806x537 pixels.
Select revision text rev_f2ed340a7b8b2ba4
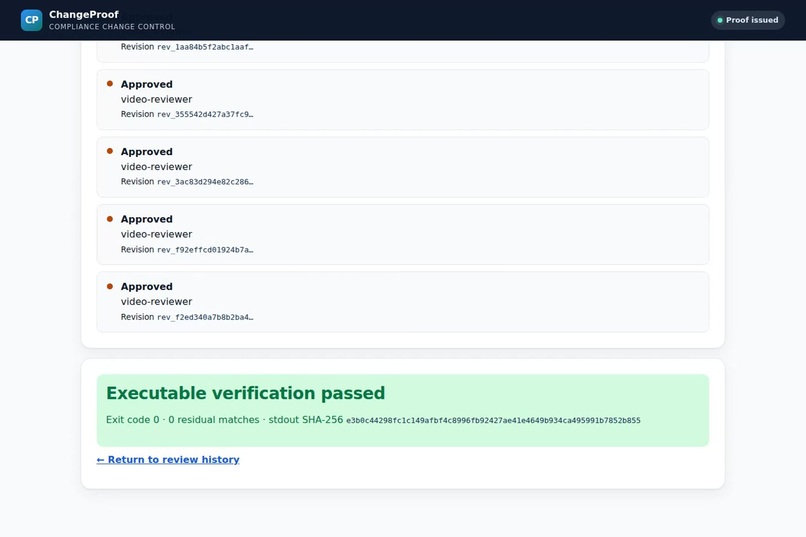(x=205, y=317)
